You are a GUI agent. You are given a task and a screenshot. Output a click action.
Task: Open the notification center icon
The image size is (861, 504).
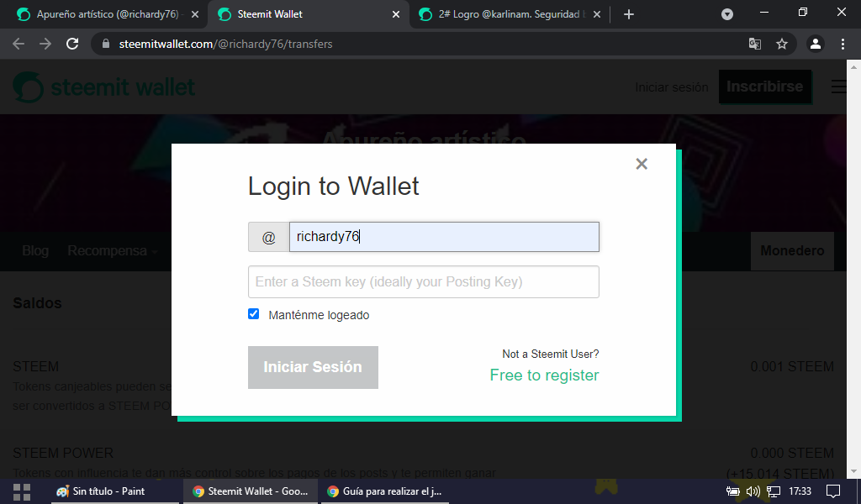[x=833, y=491]
